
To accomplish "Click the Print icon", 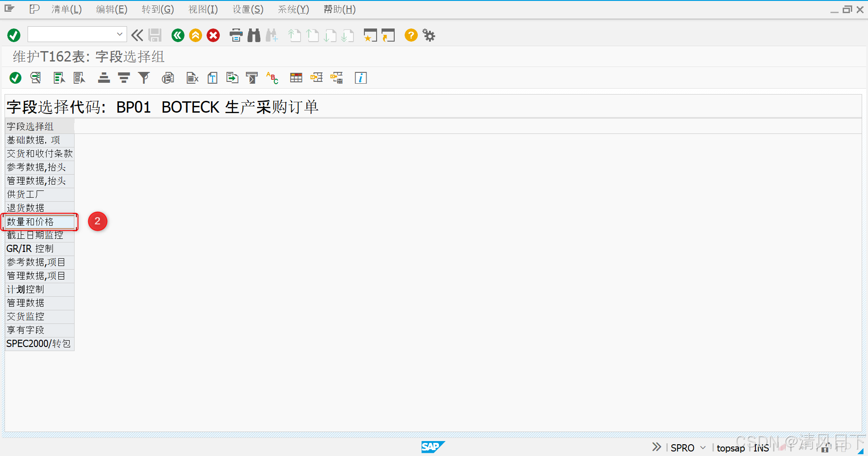I will [236, 35].
